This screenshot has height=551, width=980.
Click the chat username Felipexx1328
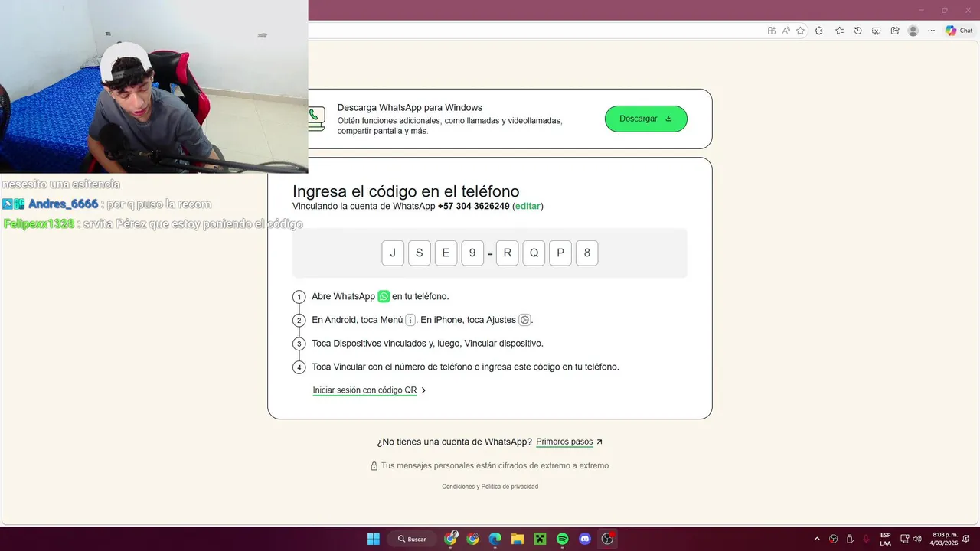(x=38, y=224)
